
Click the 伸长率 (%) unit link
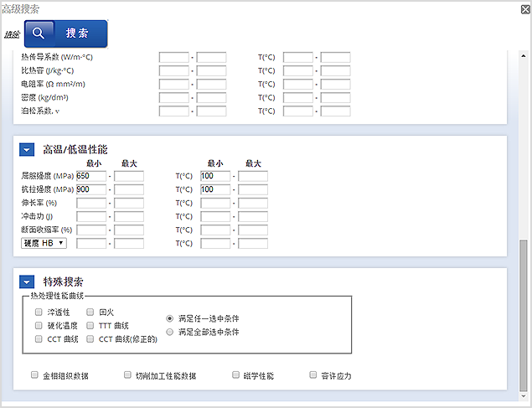(x=51, y=203)
